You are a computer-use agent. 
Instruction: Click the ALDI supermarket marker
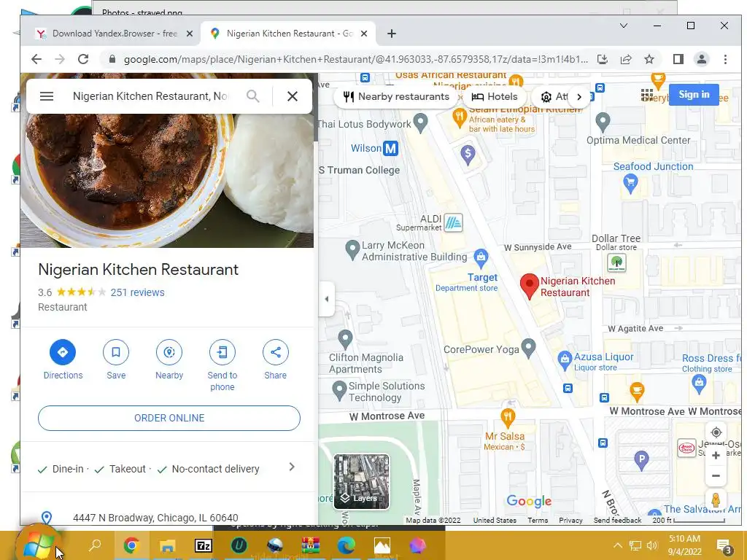coord(453,222)
